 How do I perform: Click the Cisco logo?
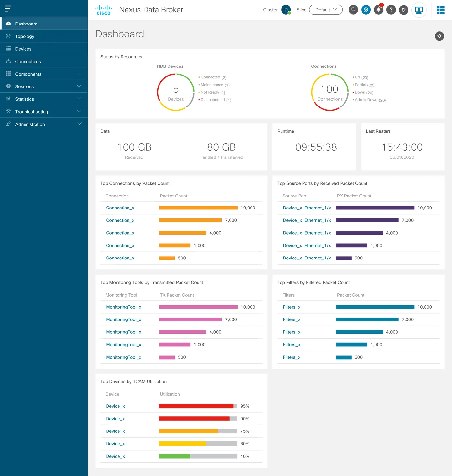pos(104,10)
